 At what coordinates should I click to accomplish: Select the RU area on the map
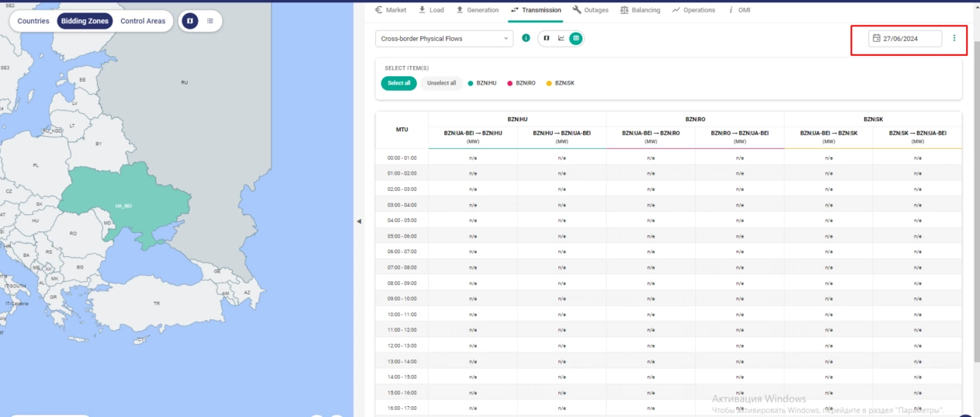point(184,82)
